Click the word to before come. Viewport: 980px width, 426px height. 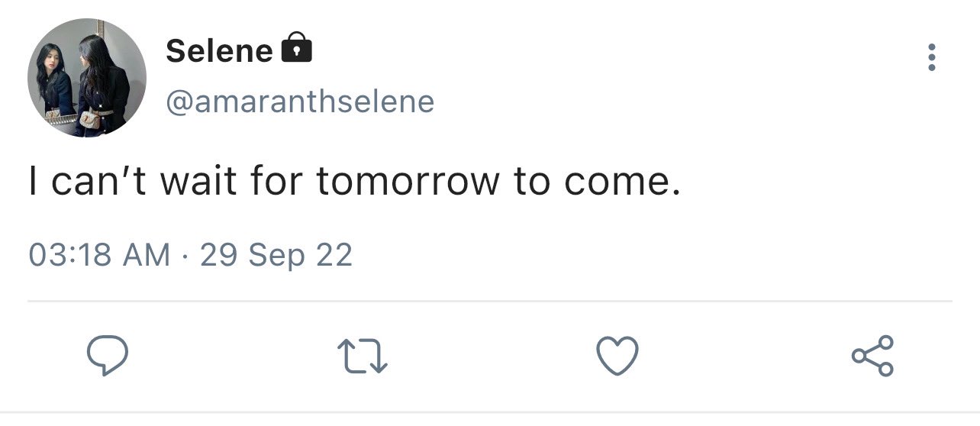pyautogui.click(x=530, y=182)
